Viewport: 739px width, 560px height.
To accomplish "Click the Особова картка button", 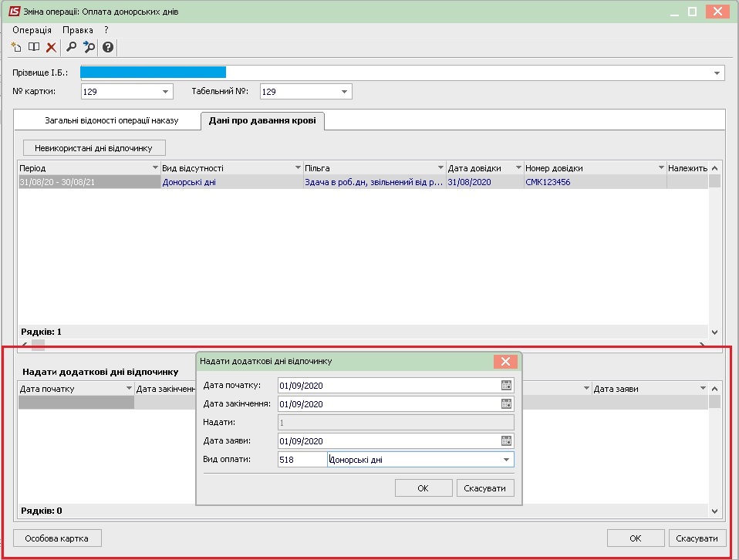I will click(57, 538).
